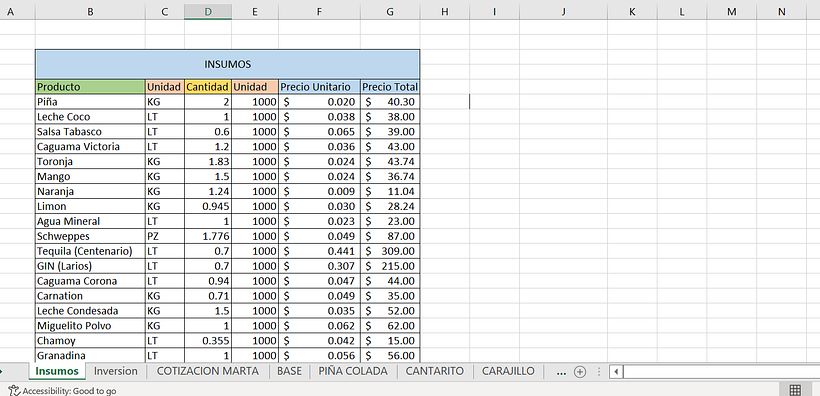Select the Chamoy cell
Image resolution: width=820 pixels, height=396 pixels.
tap(90, 341)
